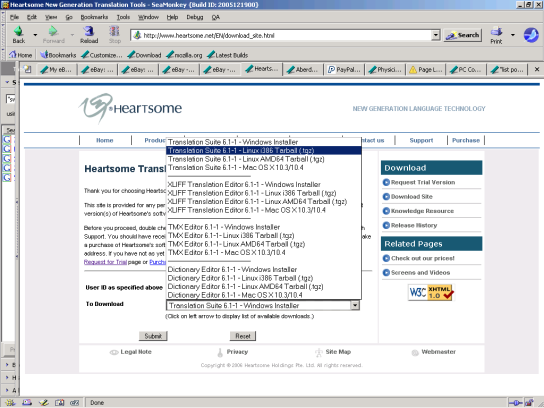Image resolution: width=544 pixels, height=408 pixels.
Task: Click the SeaMonkey throbber logo icon
Action: pos(531,35)
